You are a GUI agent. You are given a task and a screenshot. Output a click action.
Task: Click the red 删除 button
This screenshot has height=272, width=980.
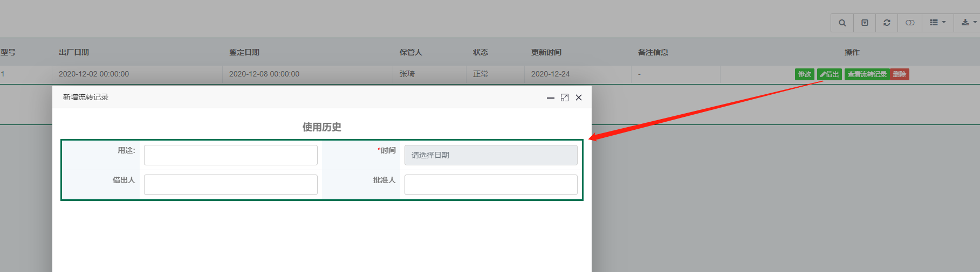[x=899, y=74]
